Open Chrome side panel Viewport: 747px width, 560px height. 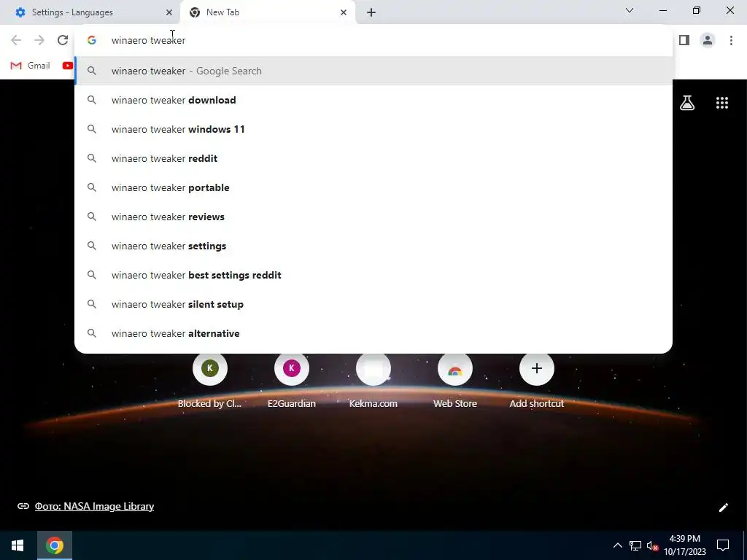point(684,41)
